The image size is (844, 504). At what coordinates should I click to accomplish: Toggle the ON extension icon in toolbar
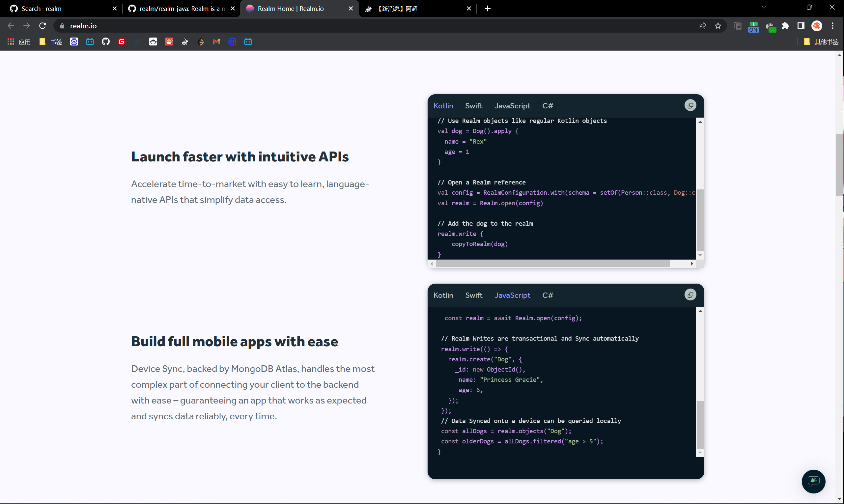point(753,26)
